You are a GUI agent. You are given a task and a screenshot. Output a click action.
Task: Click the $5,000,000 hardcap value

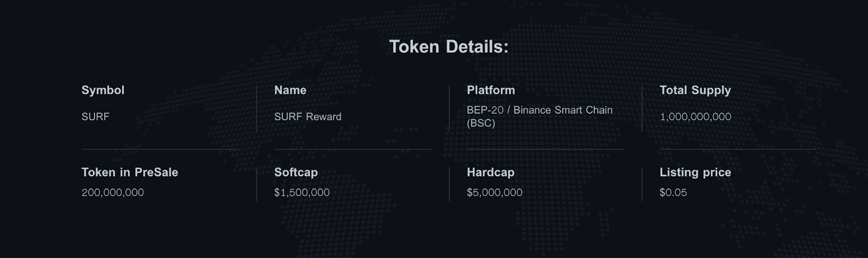pos(495,192)
